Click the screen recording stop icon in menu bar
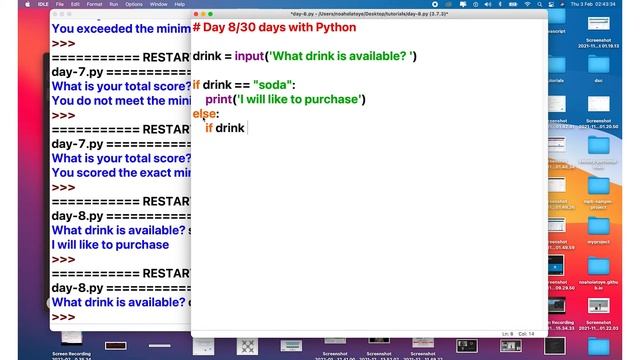Image resolution: width=640 pixels, height=360 pixels. 435,4
